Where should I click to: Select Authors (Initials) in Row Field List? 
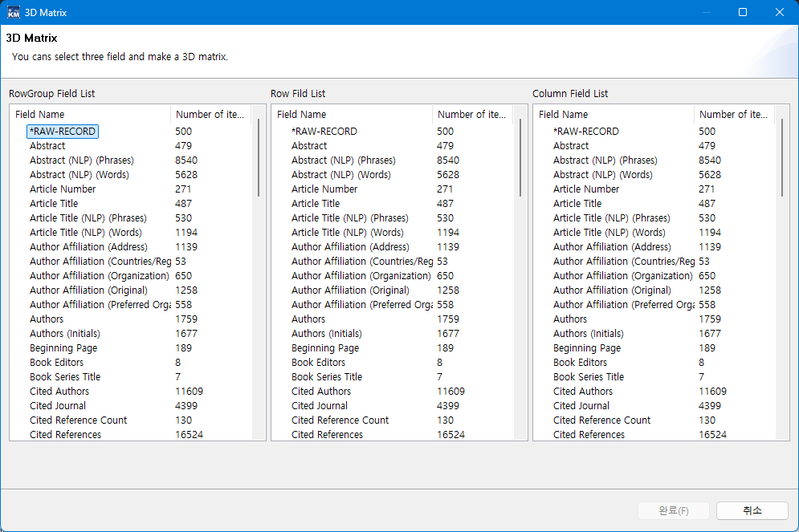coord(327,334)
